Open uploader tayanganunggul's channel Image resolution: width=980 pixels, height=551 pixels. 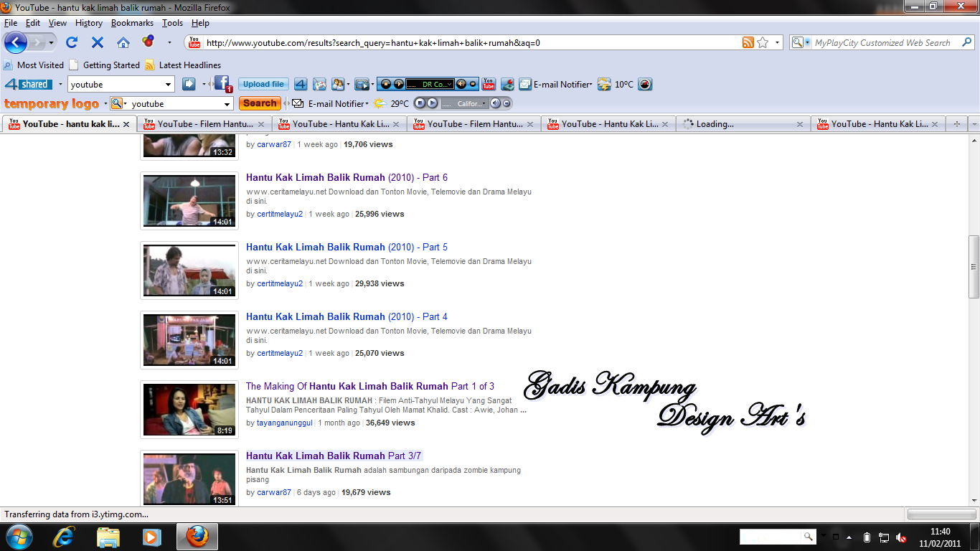(x=285, y=423)
